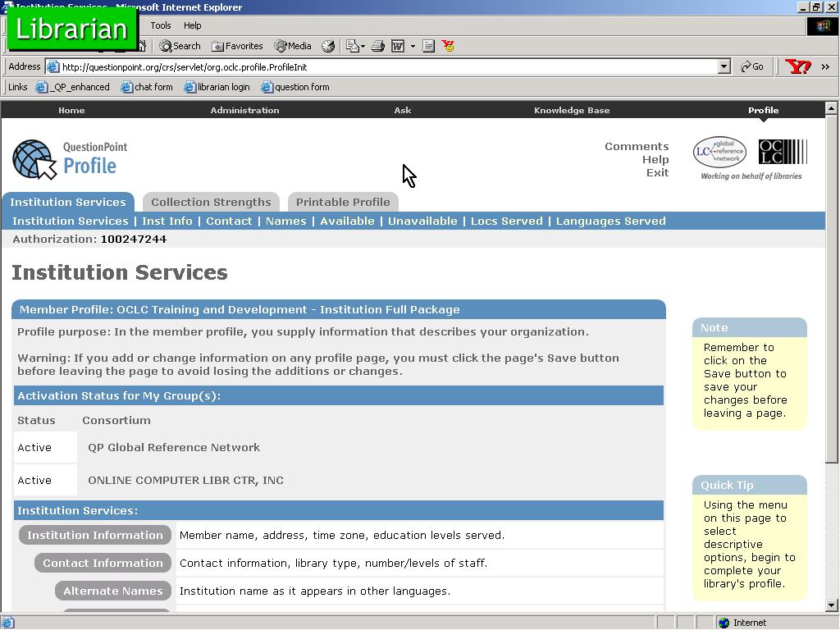The width and height of the screenshot is (840, 630).
Task: Click the Exit link
Action: pyautogui.click(x=657, y=172)
